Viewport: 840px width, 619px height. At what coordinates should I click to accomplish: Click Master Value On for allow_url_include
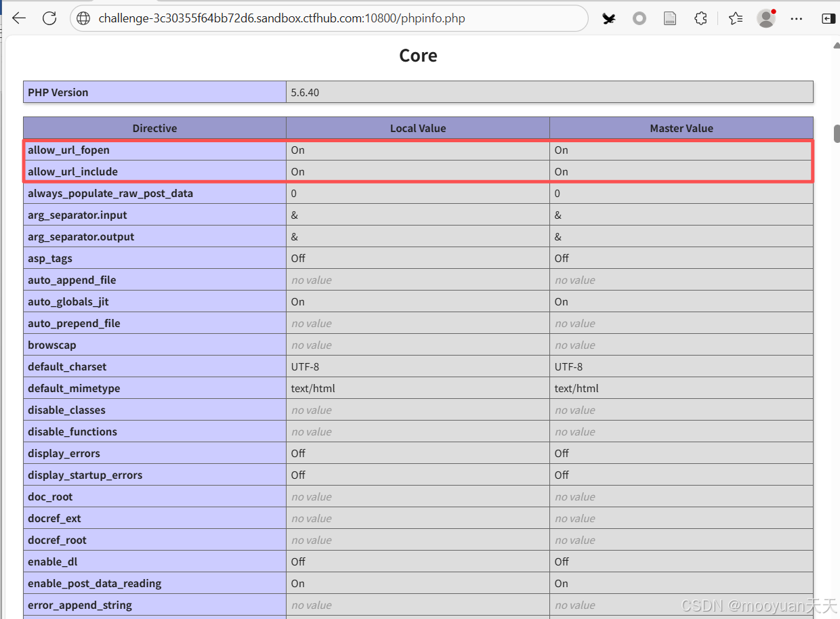[561, 171]
